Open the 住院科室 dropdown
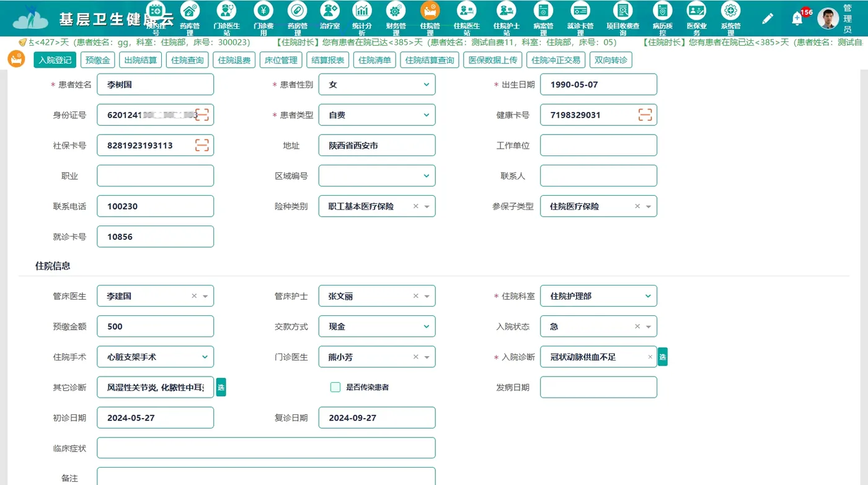 pos(598,296)
